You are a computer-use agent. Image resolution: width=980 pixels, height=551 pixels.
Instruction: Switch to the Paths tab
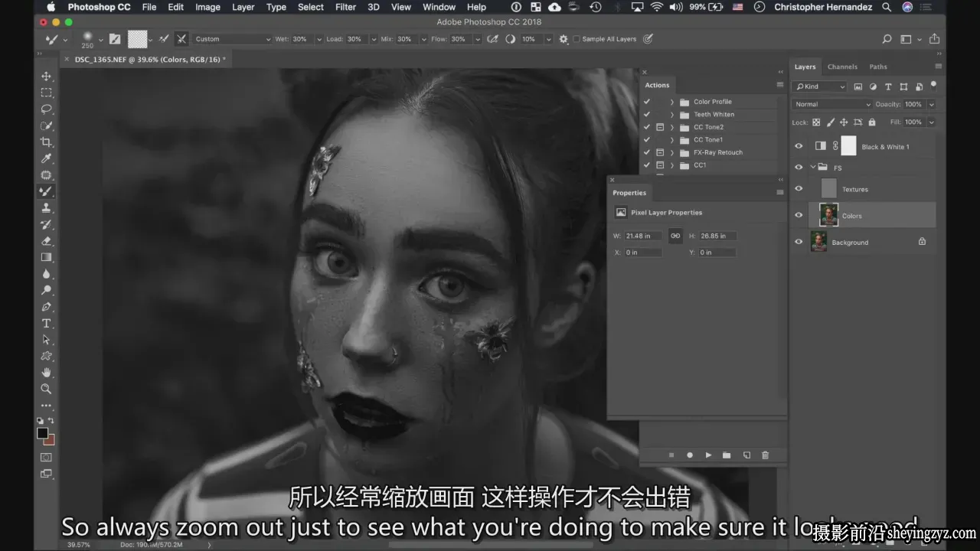pyautogui.click(x=878, y=67)
